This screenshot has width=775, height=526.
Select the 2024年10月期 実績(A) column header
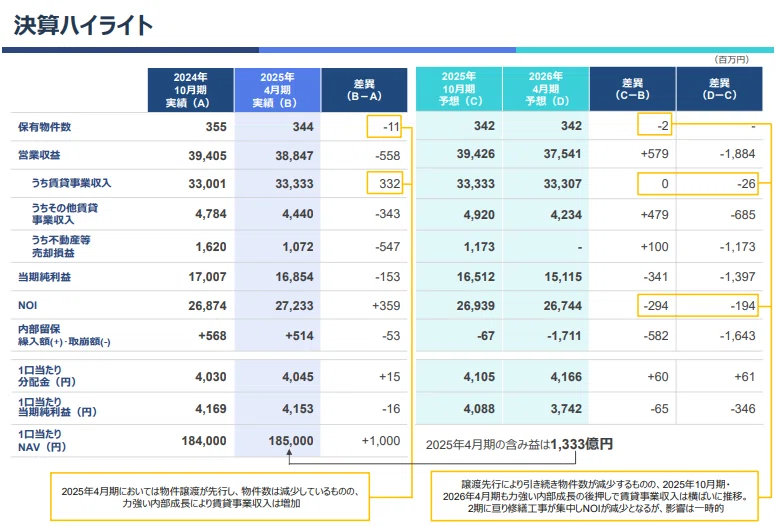click(190, 90)
